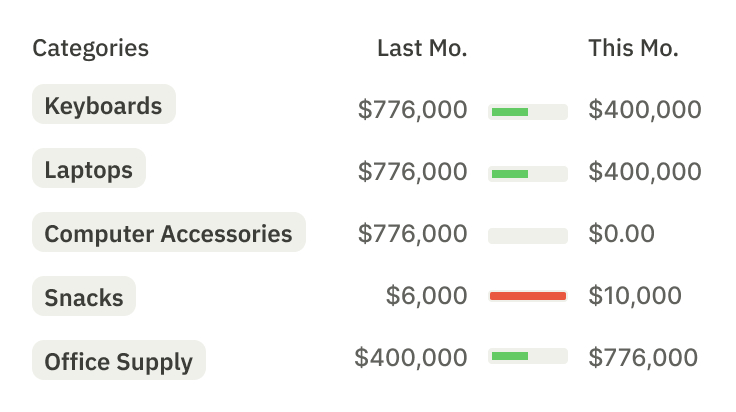
Task: Click Keyboards last month value $776,000
Action: pos(413,109)
